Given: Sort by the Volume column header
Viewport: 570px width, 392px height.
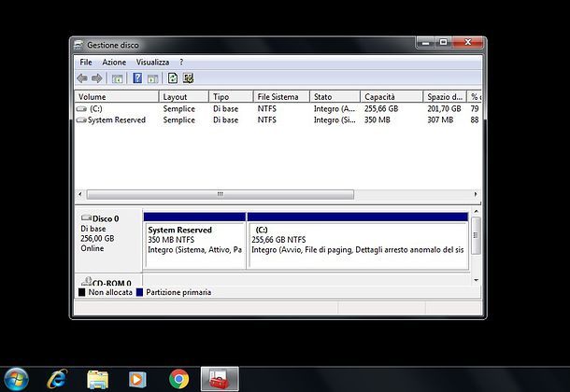Looking at the screenshot, I should [117, 97].
